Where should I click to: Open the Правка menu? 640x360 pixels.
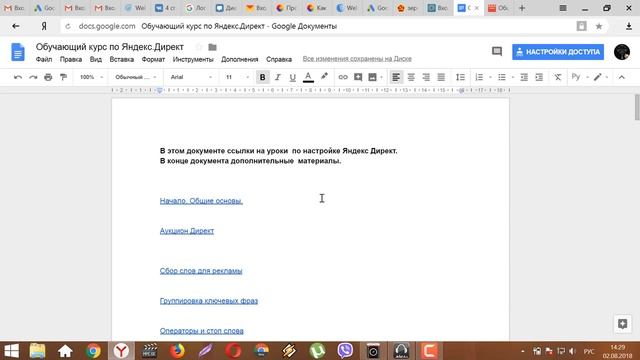click(71, 59)
